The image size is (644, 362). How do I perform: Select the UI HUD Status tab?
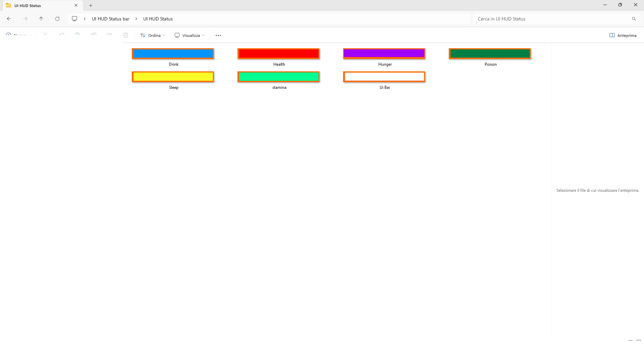pos(34,5)
